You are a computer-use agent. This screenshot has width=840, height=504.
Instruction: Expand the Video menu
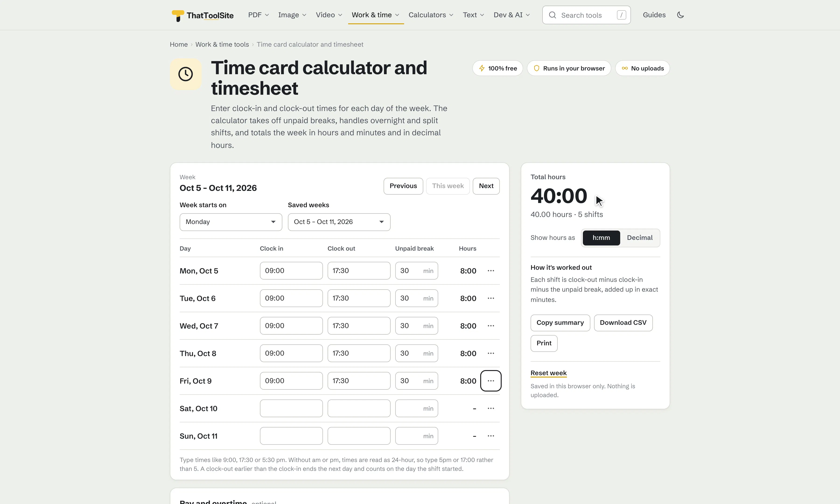tap(329, 15)
